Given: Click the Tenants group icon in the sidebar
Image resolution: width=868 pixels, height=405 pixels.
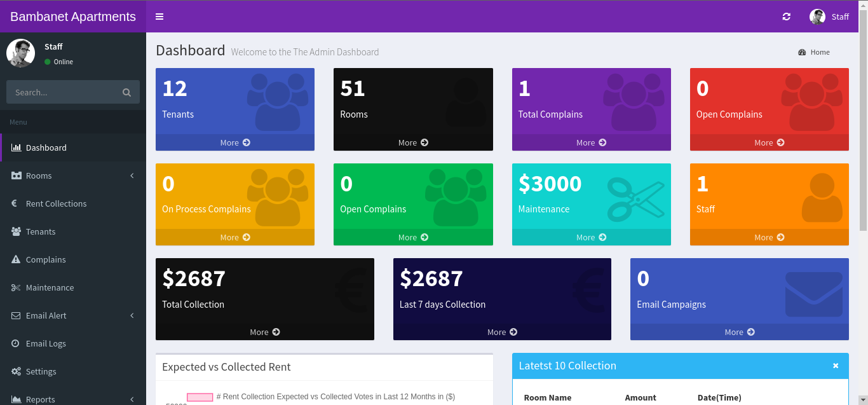Looking at the screenshot, I should pyautogui.click(x=16, y=231).
